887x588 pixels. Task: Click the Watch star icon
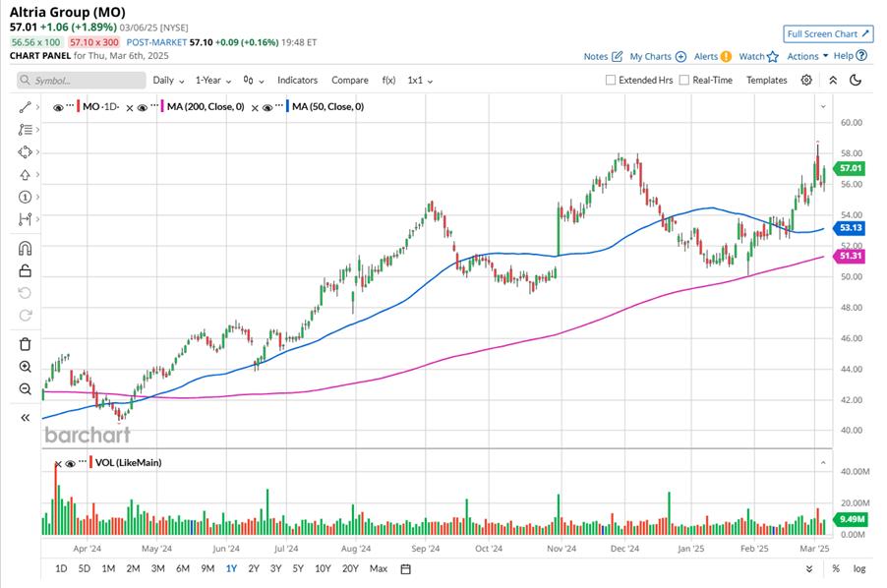point(773,57)
